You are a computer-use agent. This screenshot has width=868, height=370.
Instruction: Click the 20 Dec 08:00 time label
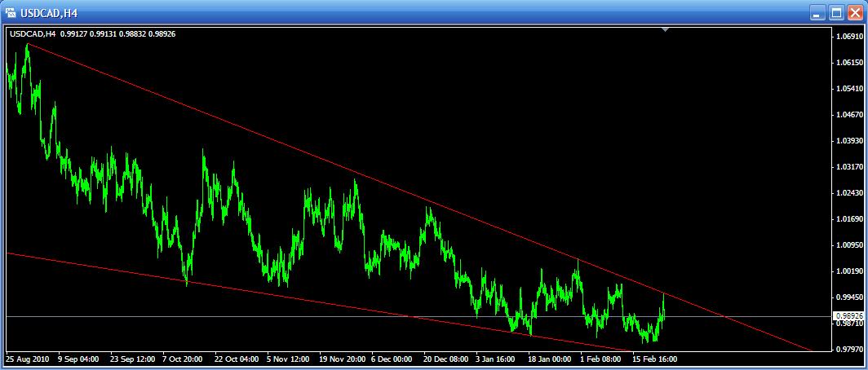click(446, 359)
